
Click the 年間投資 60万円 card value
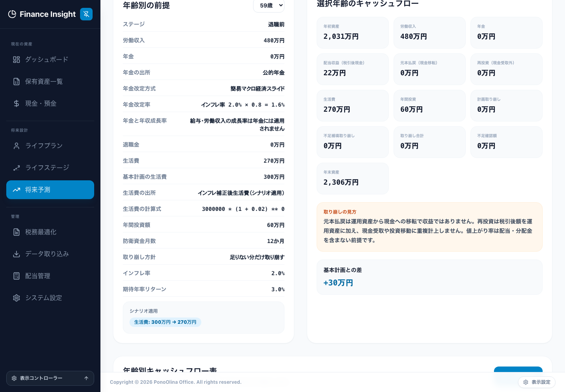412,109
